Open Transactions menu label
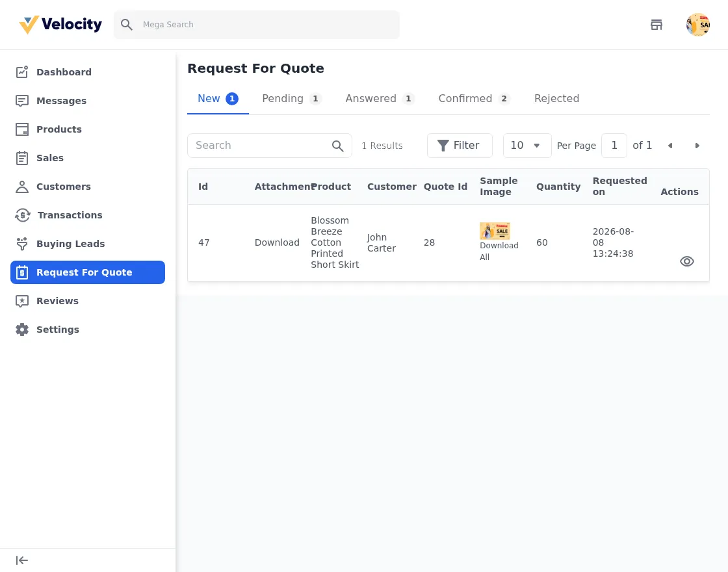The height and width of the screenshot is (572, 728). (x=70, y=215)
